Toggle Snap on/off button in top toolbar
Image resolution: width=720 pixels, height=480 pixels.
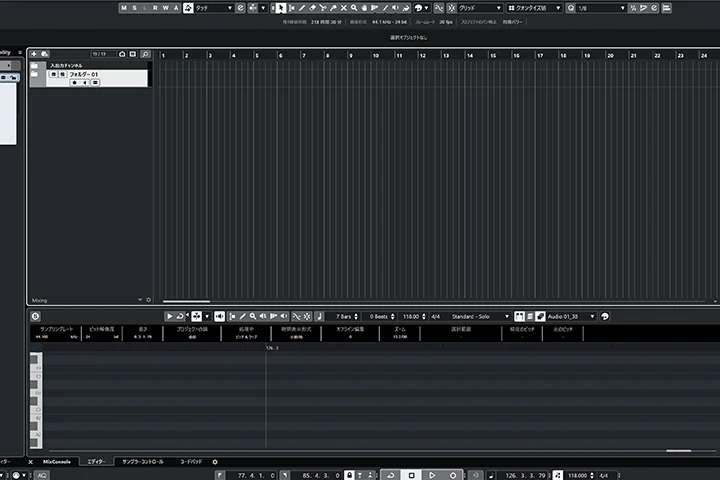452,8
